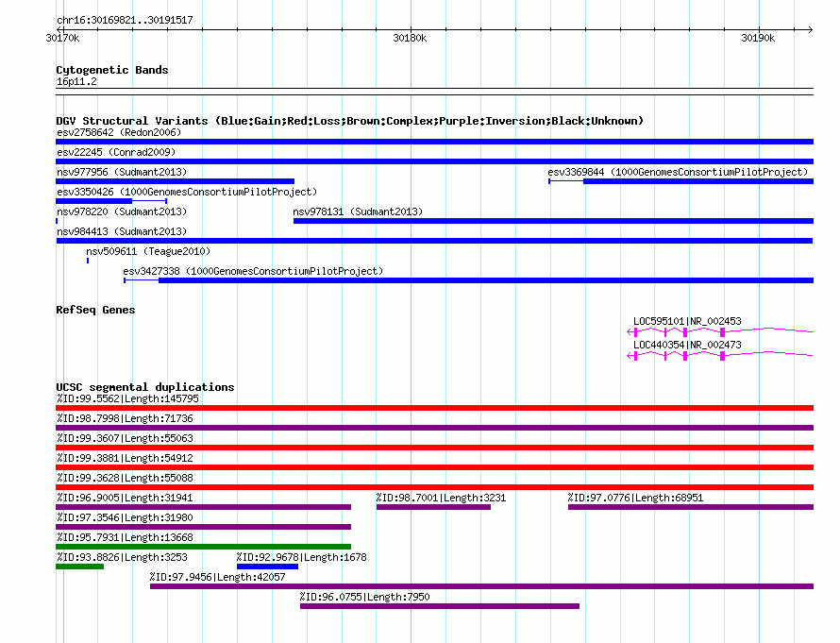Click the red bar under Length:55088
840x643 pixels.
[434, 487]
